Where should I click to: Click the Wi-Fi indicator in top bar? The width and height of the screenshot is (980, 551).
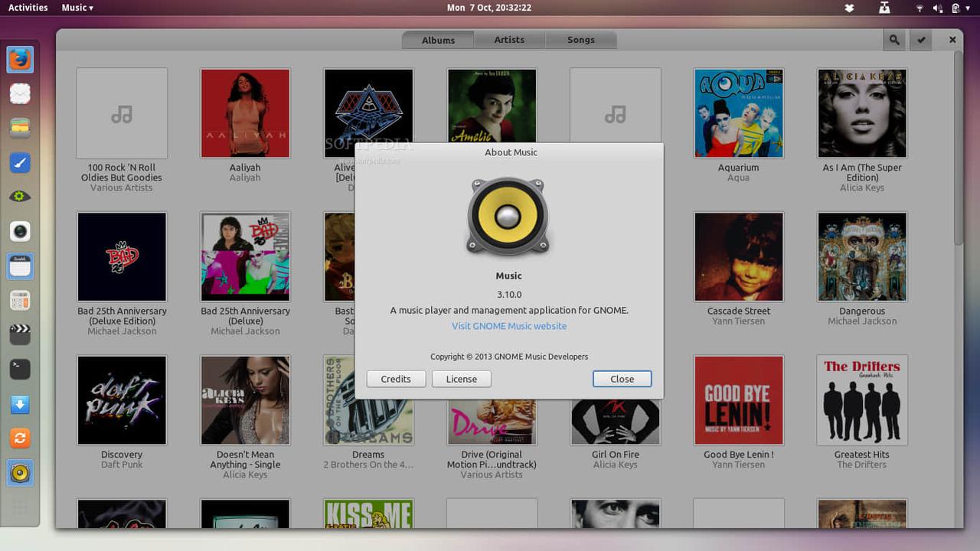920,8
